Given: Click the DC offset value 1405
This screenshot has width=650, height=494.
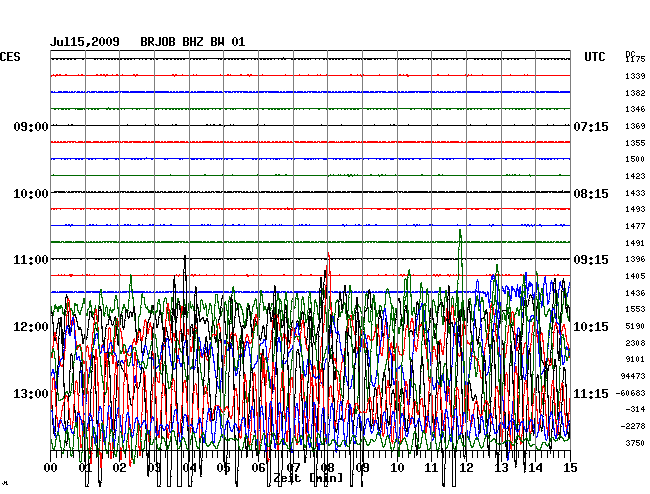Looking at the screenshot, I should (635, 276).
